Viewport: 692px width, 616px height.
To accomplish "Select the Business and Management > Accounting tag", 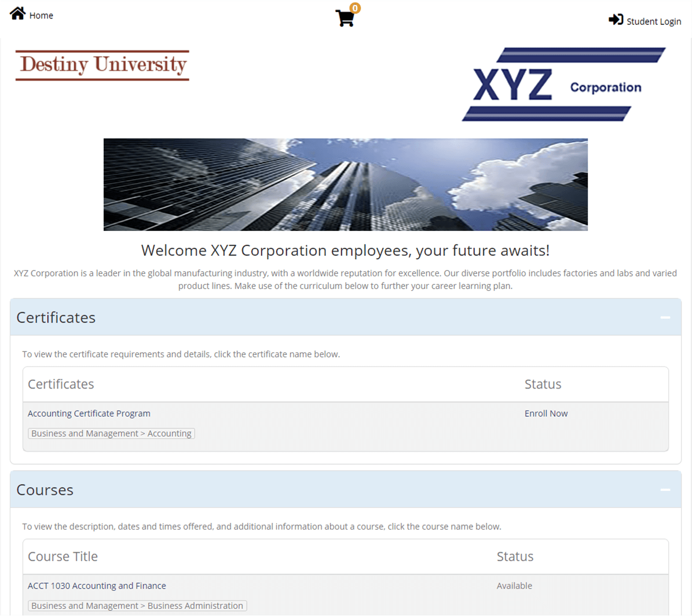I will point(111,434).
